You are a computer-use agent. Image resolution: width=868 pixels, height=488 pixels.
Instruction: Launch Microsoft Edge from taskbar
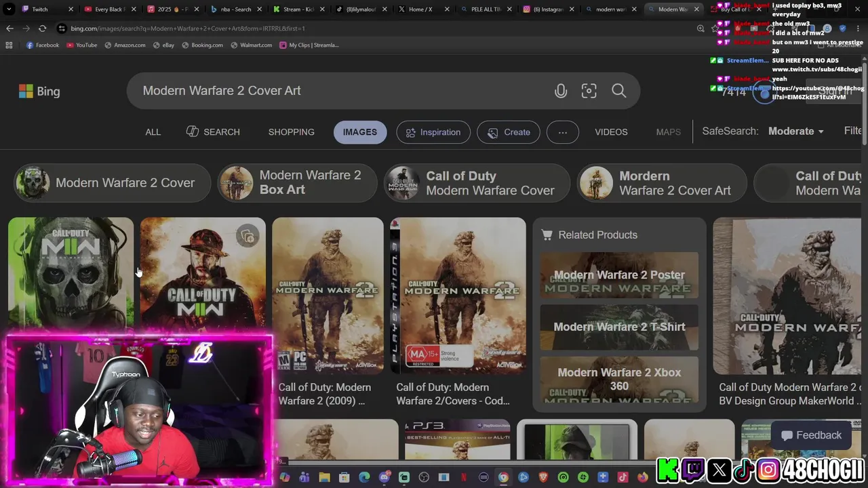364,477
